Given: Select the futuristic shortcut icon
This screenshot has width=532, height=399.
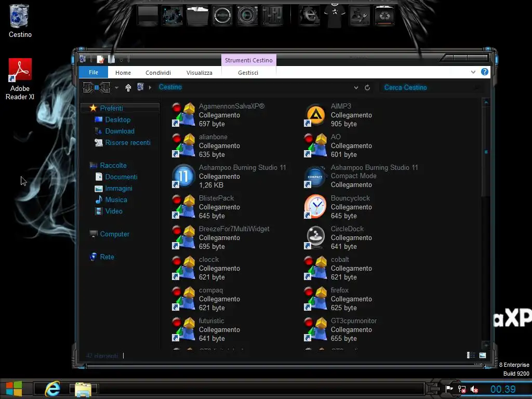Looking at the screenshot, I should click(x=183, y=329).
